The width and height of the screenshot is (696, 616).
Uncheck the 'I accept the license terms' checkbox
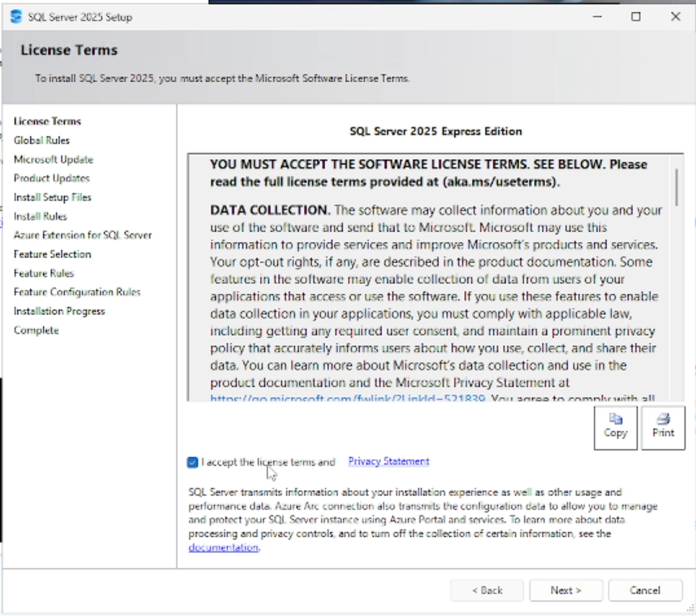(x=194, y=461)
